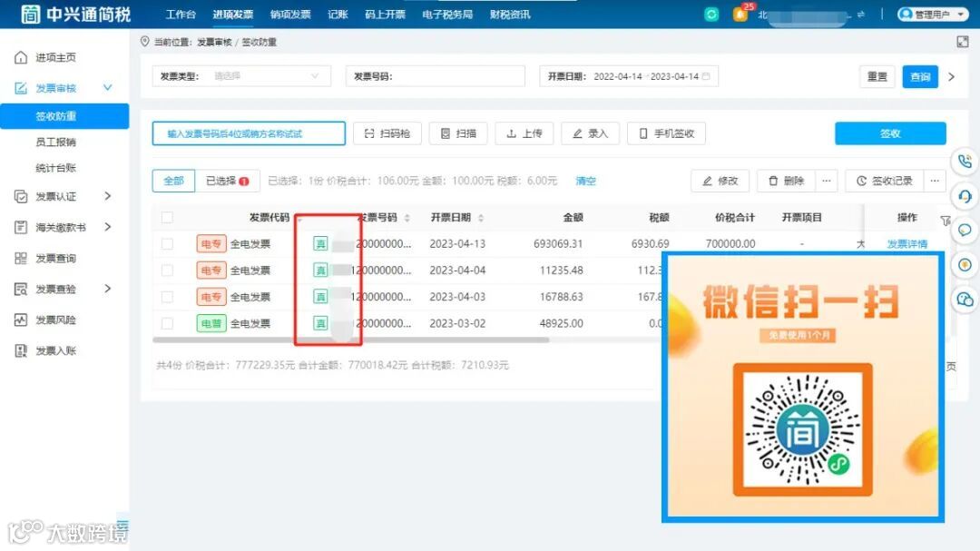Focus the invoice last-4-digits search box

[249, 133]
